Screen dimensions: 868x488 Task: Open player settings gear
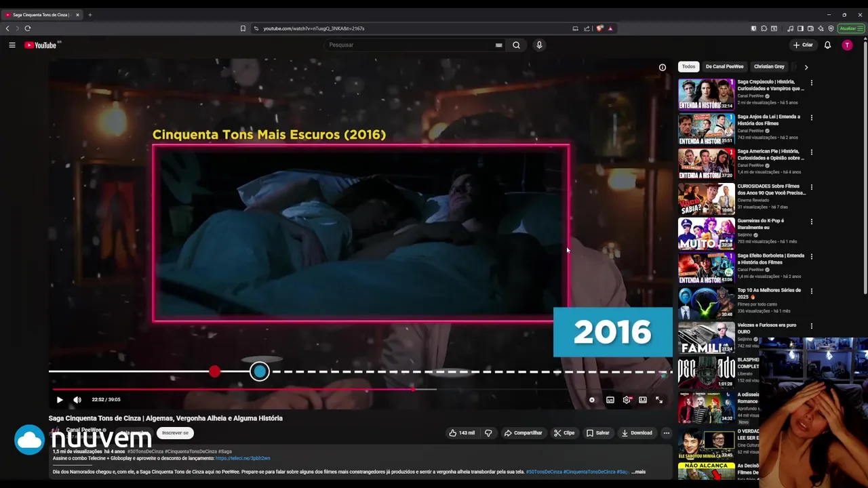point(627,400)
